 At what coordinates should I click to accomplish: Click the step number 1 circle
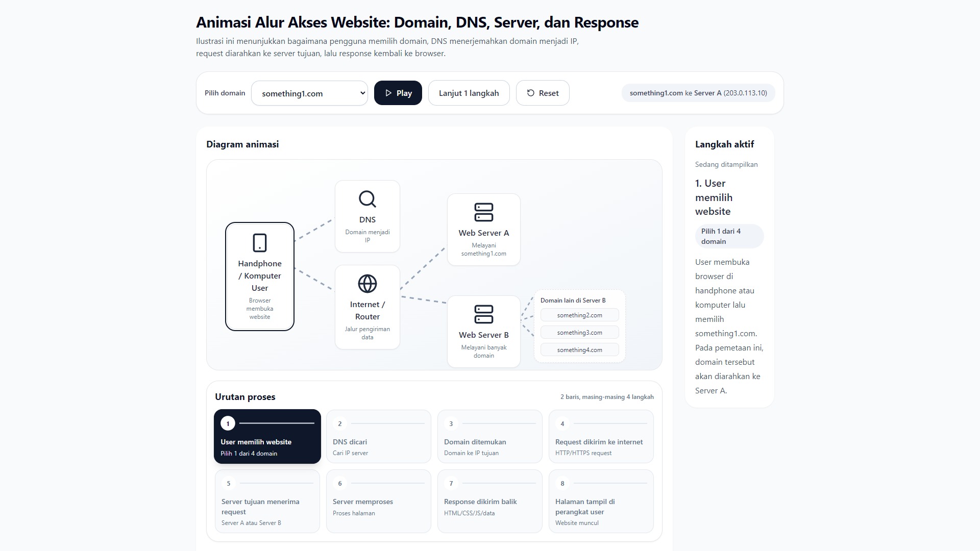228,423
